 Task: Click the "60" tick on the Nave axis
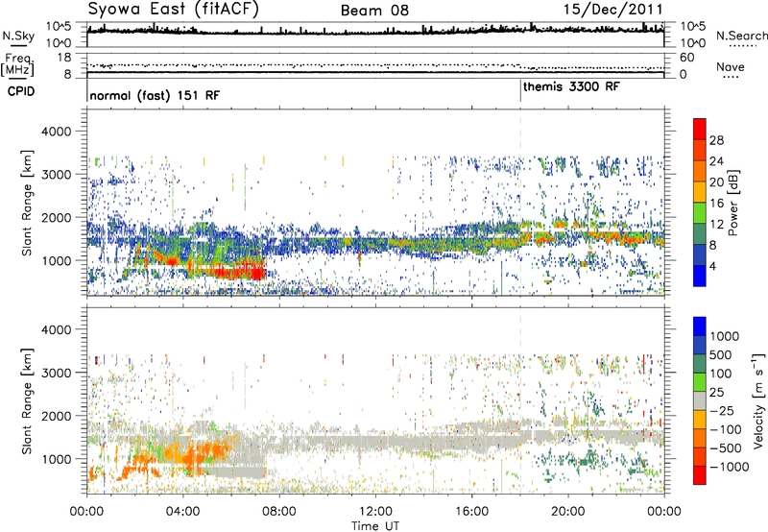[686, 58]
